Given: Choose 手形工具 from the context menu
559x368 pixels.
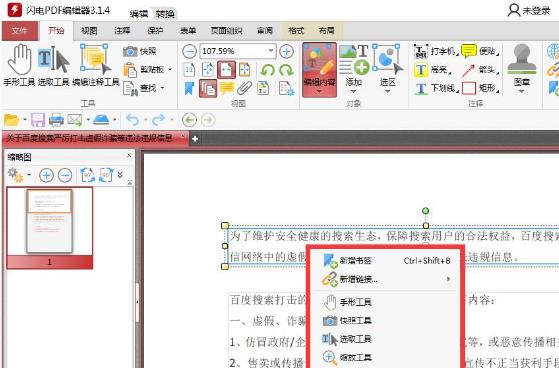Looking at the screenshot, I should (386, 302).
